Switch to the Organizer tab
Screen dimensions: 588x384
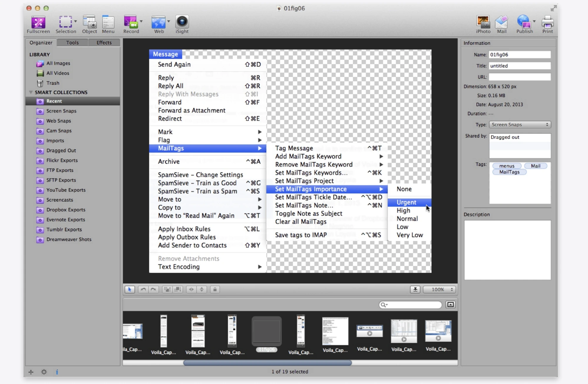[x=41, y=42]
